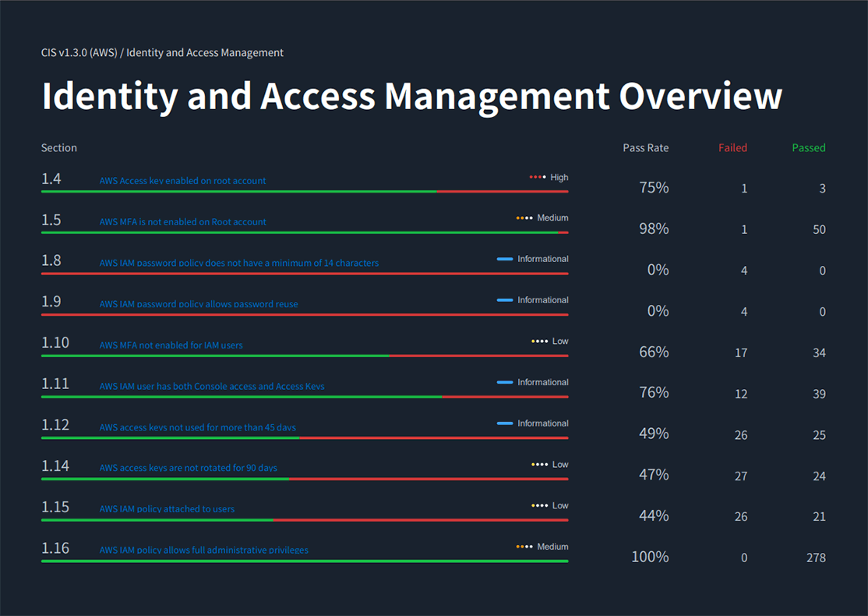Open 'AWS access keys not used for more than 45 days'
This screenshot has width=868, height=616.
[x=198, y=427]
